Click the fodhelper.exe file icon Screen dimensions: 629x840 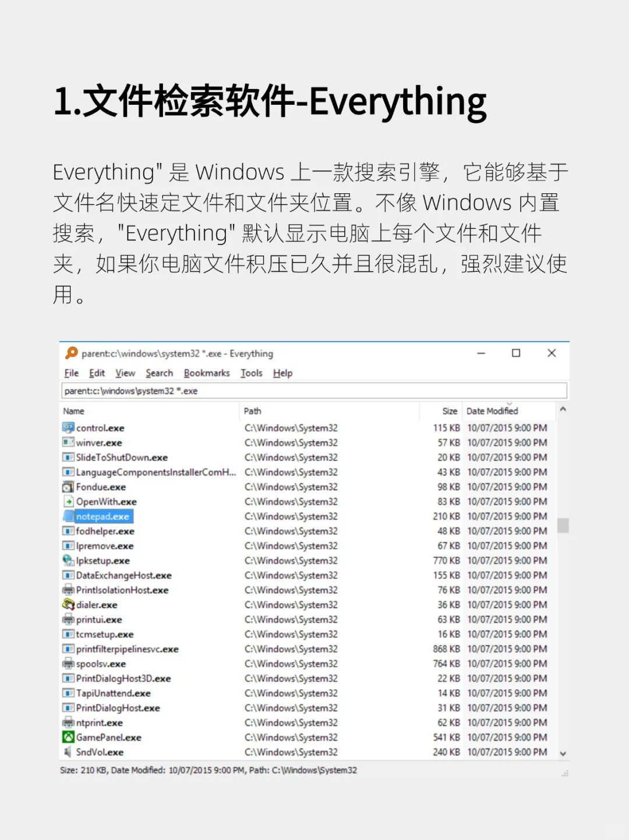click(68, 531)
